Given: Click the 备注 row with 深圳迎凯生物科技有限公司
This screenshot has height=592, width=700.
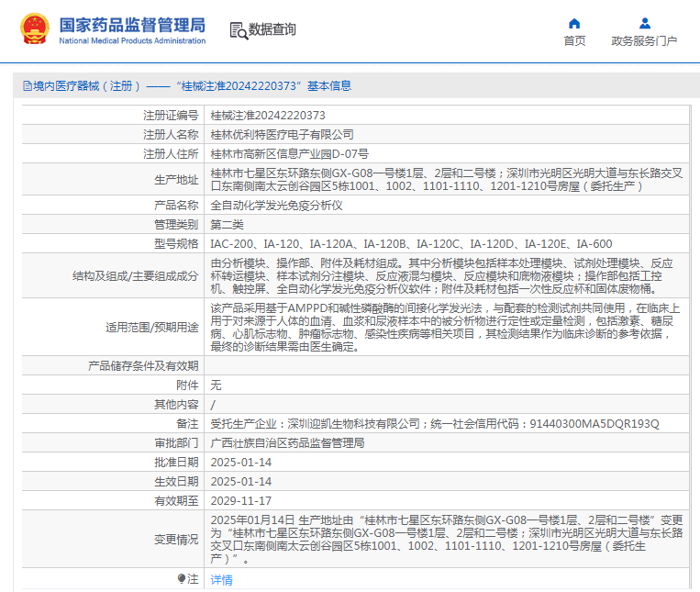Looking at the screenshot, I should [434, 423].
